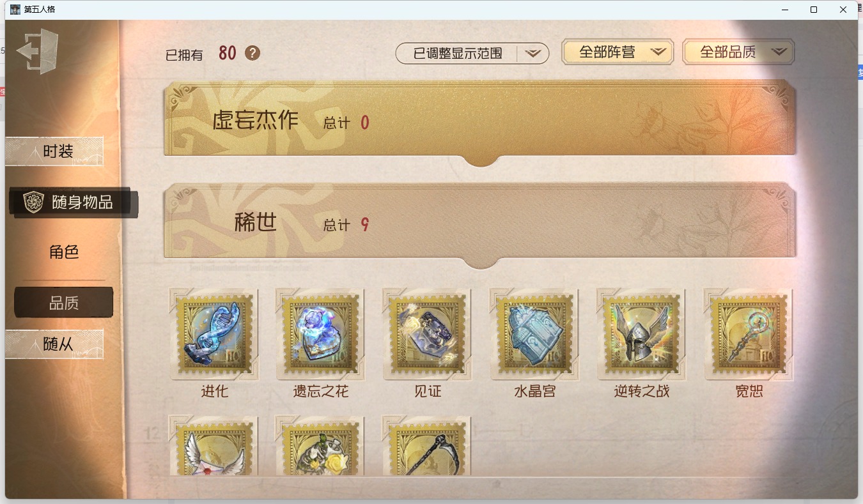Viewport: 863px width, 504px height.
Task: Choose the winged letter accessory in the second row
Action: [214, 445]
